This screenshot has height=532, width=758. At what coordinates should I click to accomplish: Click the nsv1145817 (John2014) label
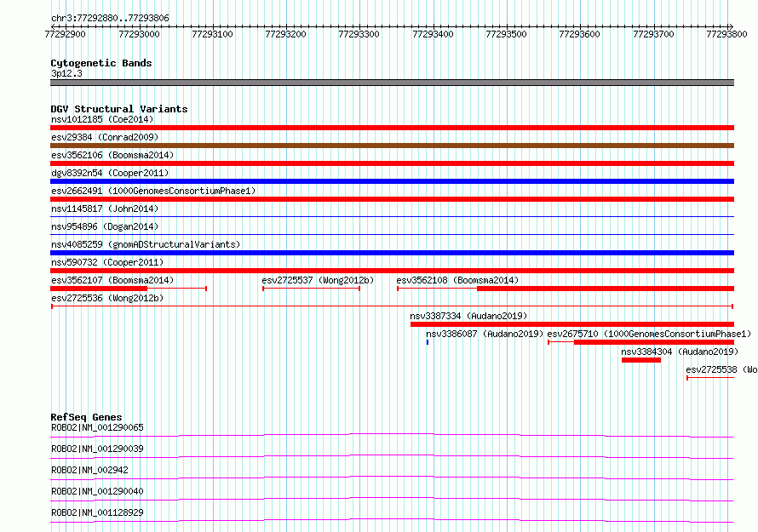[x=105, y=209]
